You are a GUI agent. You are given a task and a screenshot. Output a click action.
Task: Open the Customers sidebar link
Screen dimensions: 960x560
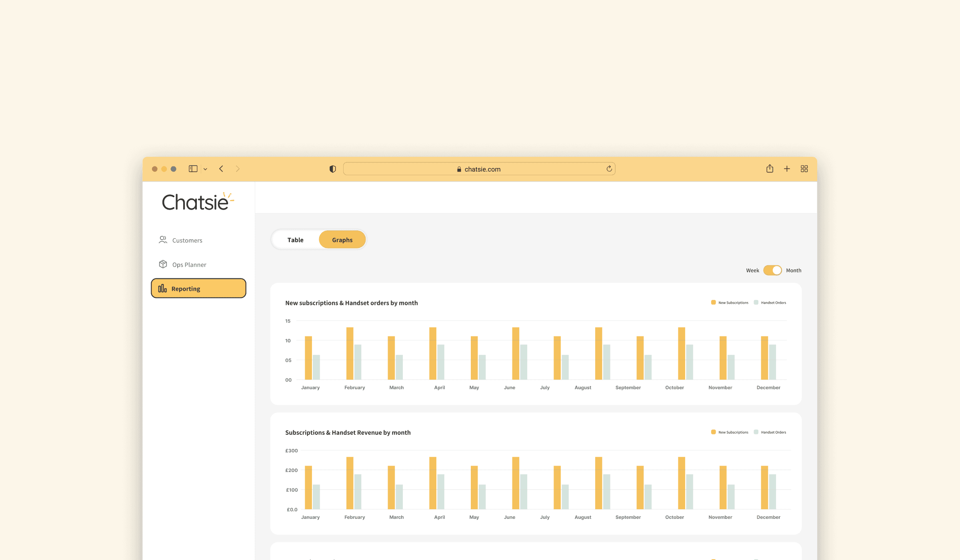point(187,240)
